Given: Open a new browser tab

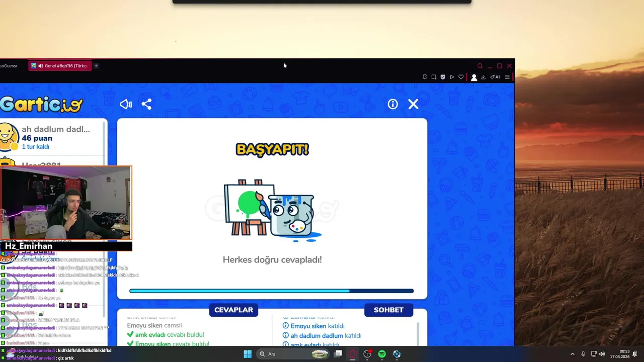Looking at the screenshot, I should point(96,66).
